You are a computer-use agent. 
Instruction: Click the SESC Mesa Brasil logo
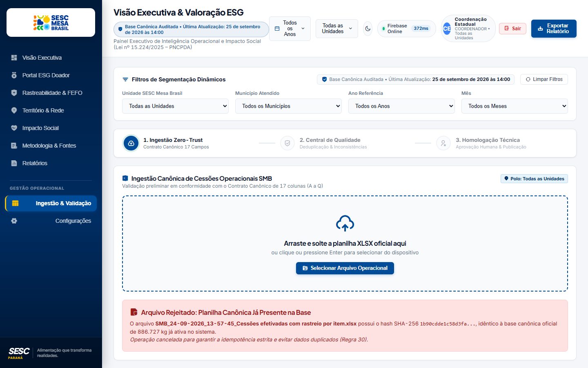click(51, 22)
